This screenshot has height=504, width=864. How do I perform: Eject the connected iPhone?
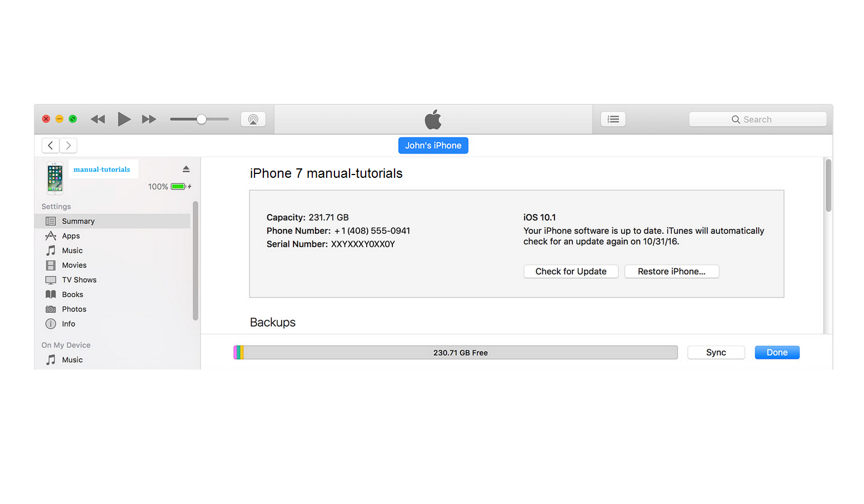[186, 169]
